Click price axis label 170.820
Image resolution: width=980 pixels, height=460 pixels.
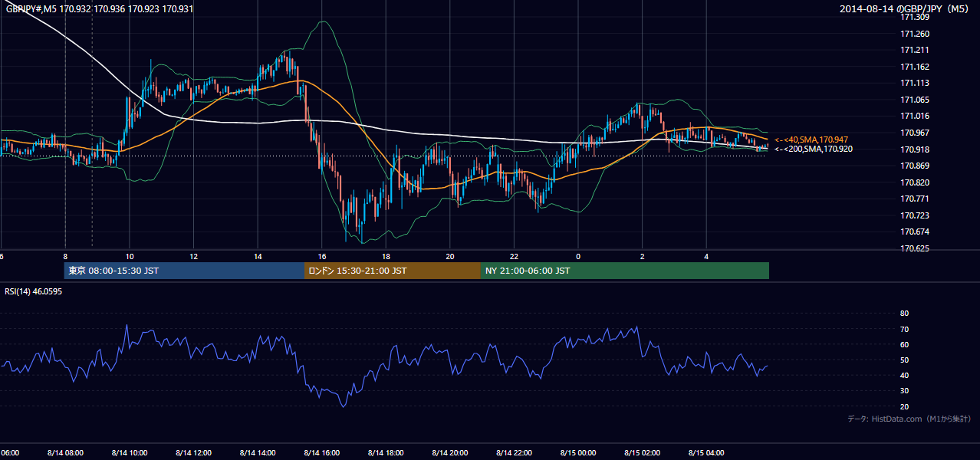tap(915, 182)
